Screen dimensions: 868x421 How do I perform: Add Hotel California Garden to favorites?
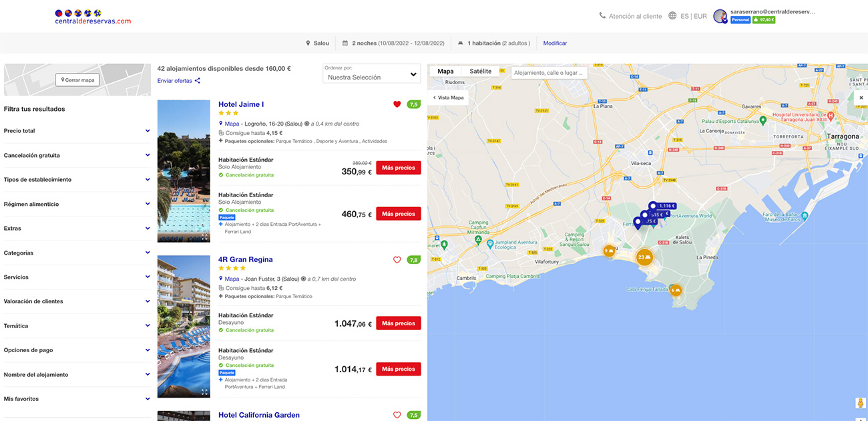click(397, 415)
